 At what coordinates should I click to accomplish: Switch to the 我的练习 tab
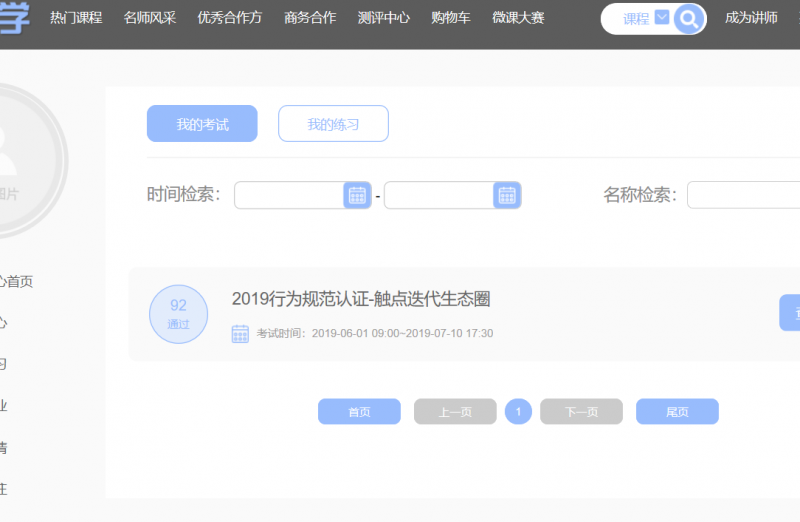[333, 123]
